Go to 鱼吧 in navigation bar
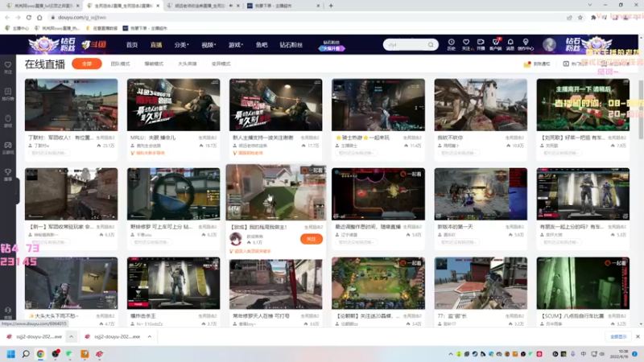This screenshot has height=362, width=644. 262,45
